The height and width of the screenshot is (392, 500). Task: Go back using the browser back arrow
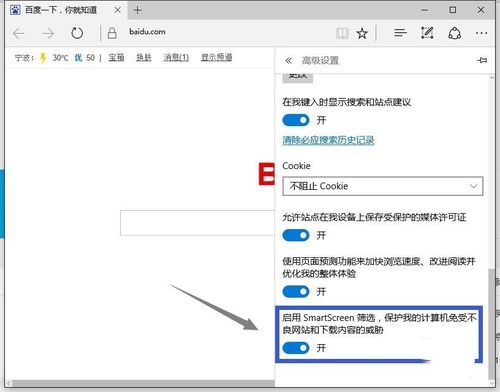click(19, 33)
